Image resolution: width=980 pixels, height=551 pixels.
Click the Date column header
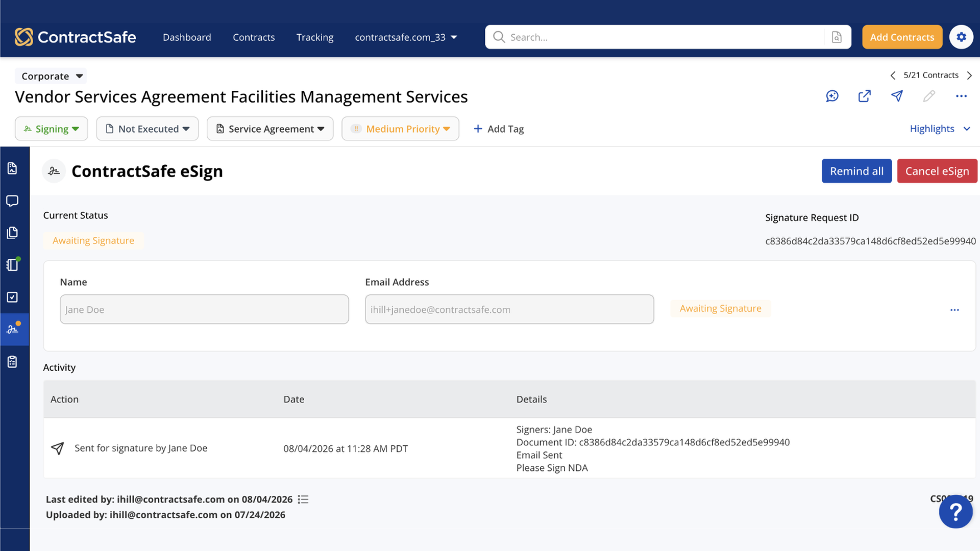293,399
